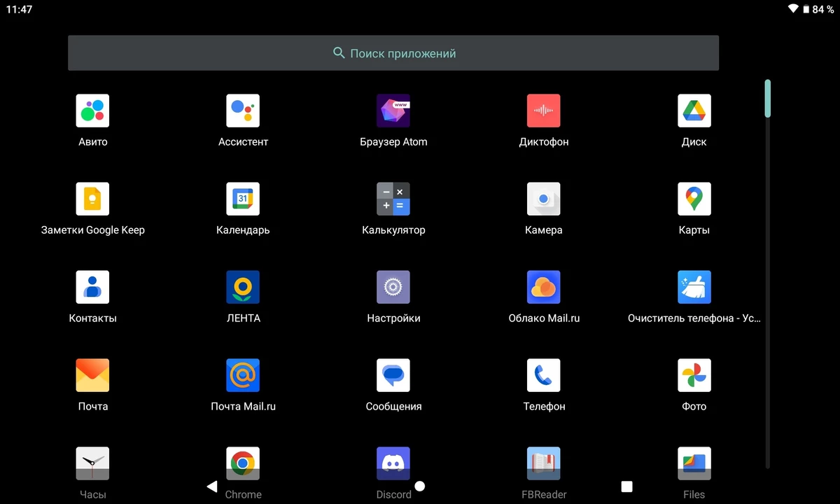Open the Авито app
The width and height of the screenshot is (840, 504).
pos(92,111)
